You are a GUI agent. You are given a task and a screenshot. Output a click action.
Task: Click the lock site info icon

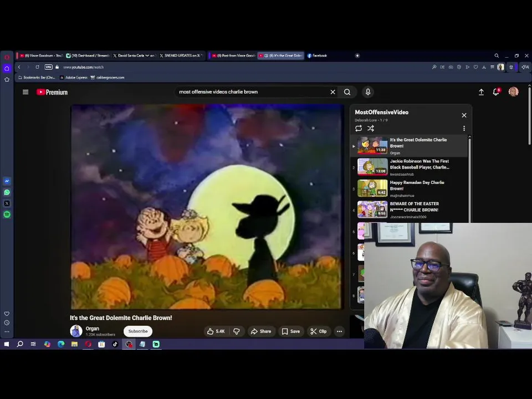[57, 67]
